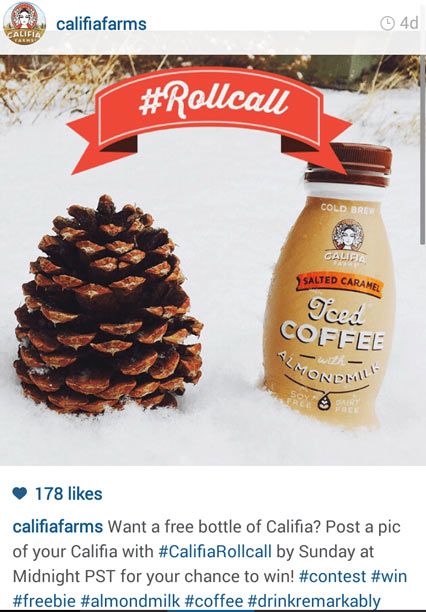Open the #CalifiaRollcall hashtag
The height and width of the screenshot is (612, 426).
[x=215, y=552]
